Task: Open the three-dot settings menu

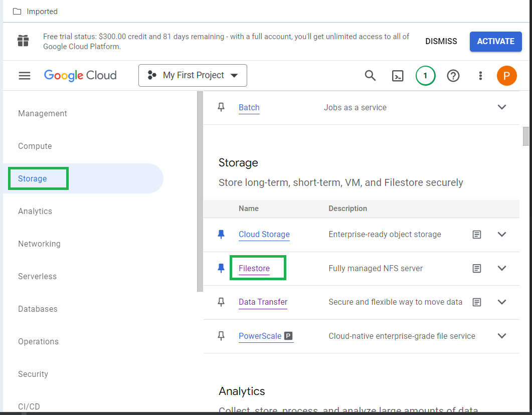Action: click(x=480, y=76)
